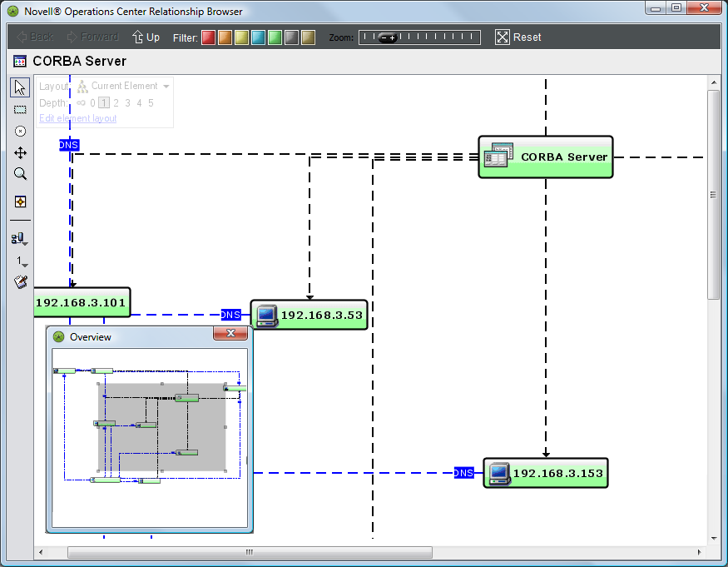
Task: Open the numbered depth dropdown tool
Action: [x=22, y=261]
